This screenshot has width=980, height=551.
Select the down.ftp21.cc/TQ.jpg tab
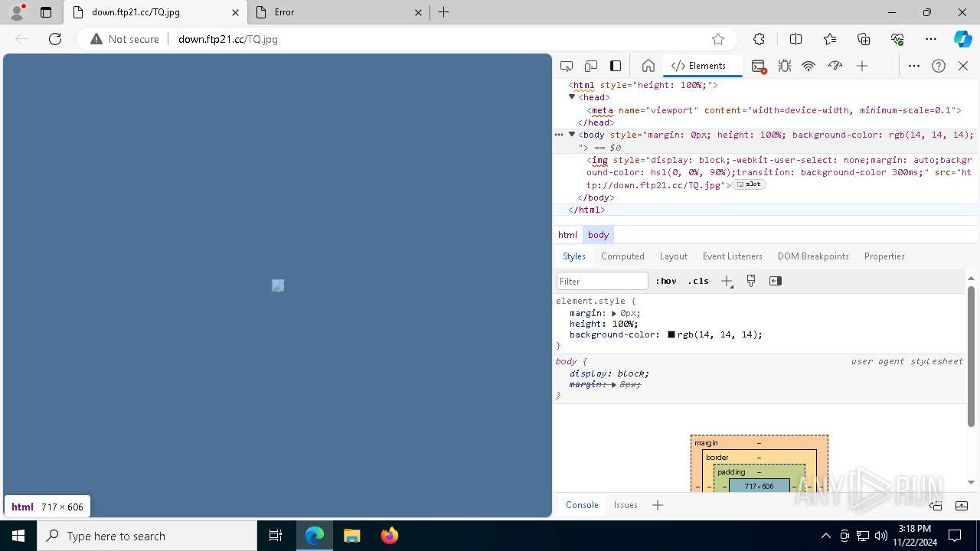154,12
